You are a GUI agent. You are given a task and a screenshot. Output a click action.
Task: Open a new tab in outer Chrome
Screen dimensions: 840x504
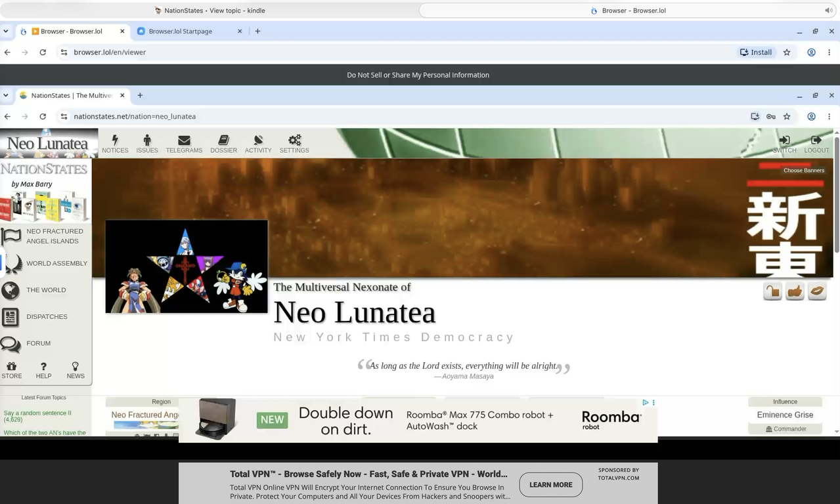pyautogui.click(x=257, y=31)
